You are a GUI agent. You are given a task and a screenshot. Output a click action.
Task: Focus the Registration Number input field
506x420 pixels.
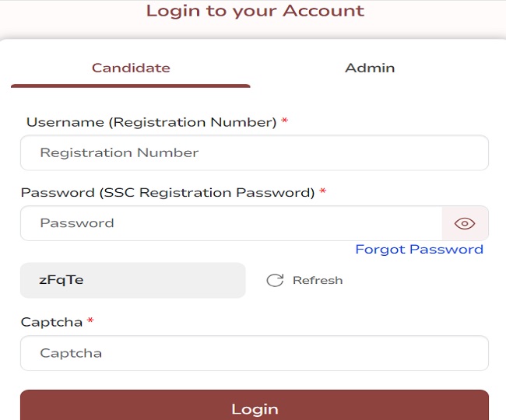click(x=254, y=153)
